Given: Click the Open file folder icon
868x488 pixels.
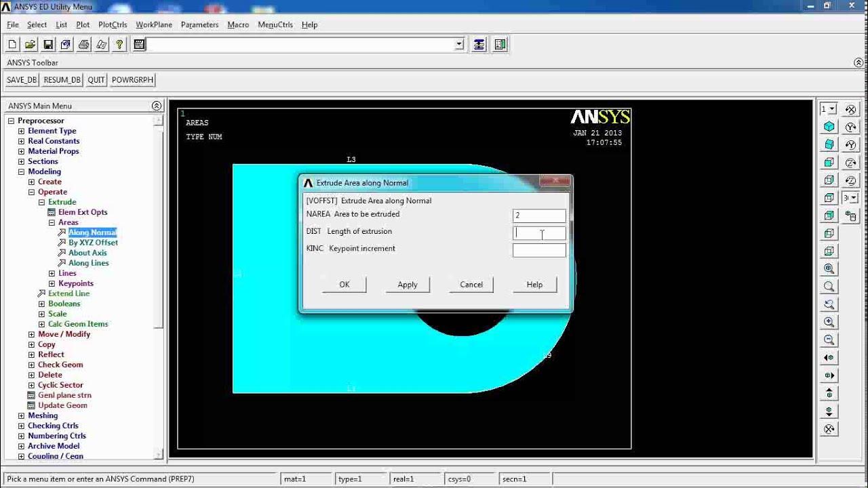Looking at the screenshot, I should 30,45.
